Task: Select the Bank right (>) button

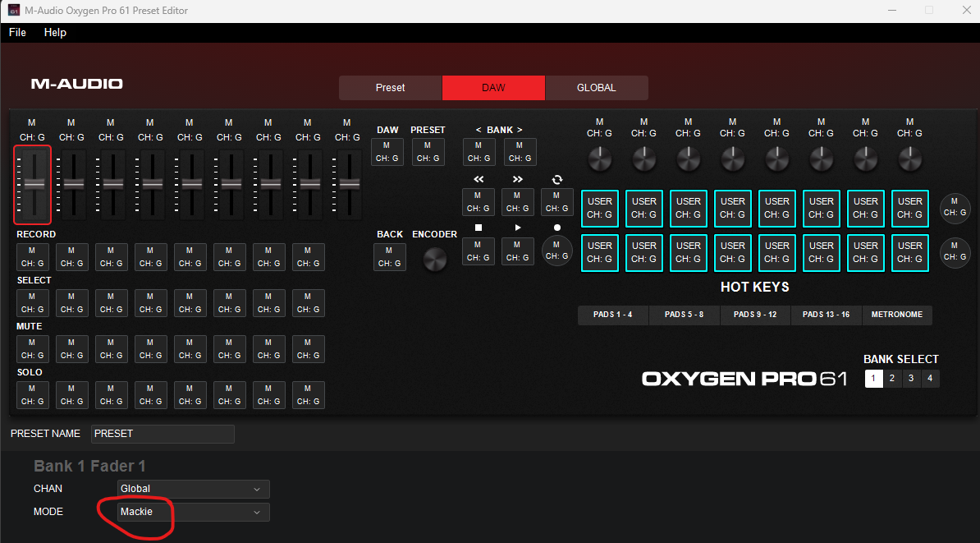Action: [x=520, y=152]
